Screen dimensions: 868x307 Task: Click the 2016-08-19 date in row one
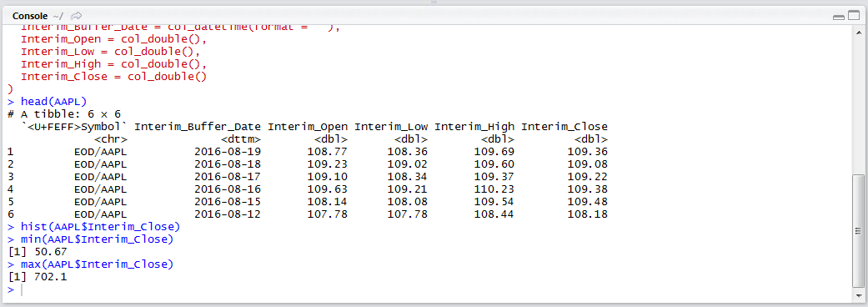pyautogui.click(x=228, y=151)
